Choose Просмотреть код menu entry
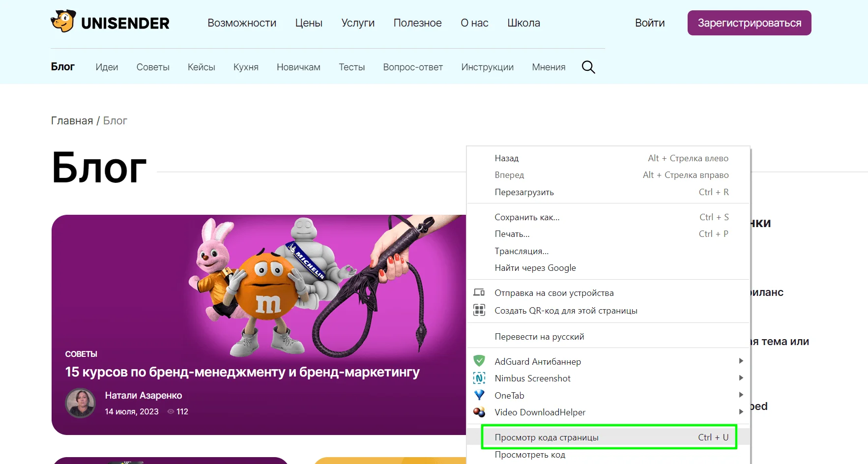This screenshot has width=868, height=464. click(608, 455)
